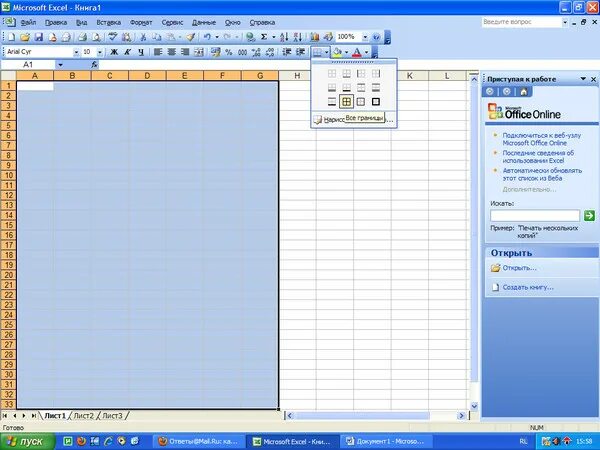Decrease the cell indent
Screen dimensions: 600x450
tap(287, 52)
